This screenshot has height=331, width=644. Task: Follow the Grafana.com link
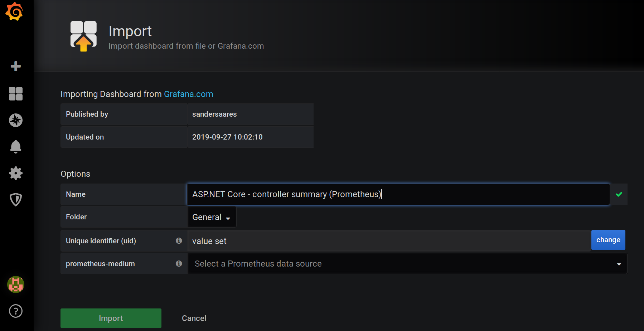pyautogui.click(x=189, y=94)
